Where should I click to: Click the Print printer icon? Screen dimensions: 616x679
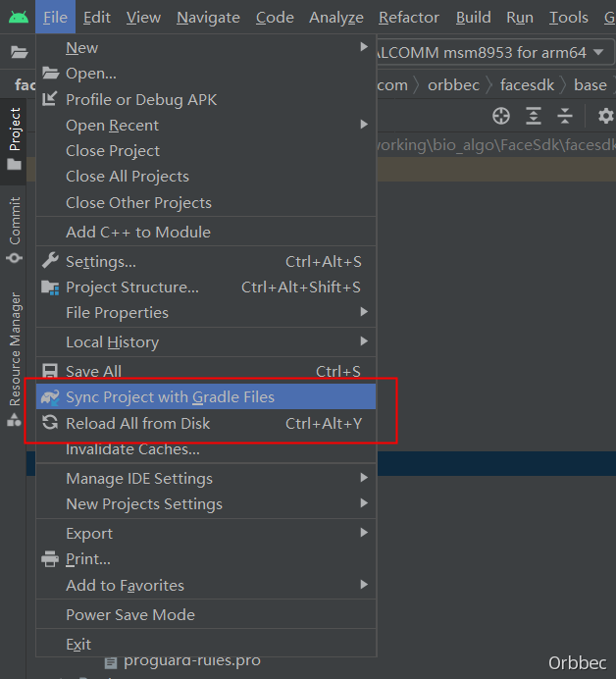click(50, 558)
